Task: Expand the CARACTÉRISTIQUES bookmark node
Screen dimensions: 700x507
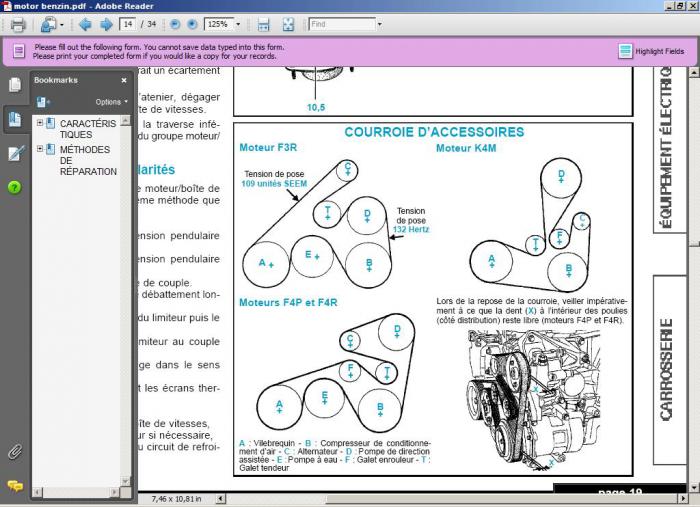Action: click(40, 123)
